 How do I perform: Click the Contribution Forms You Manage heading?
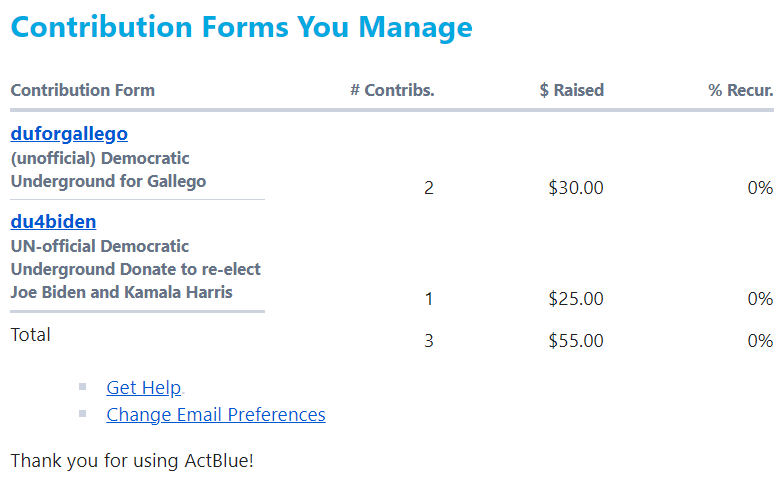point(242,27)
